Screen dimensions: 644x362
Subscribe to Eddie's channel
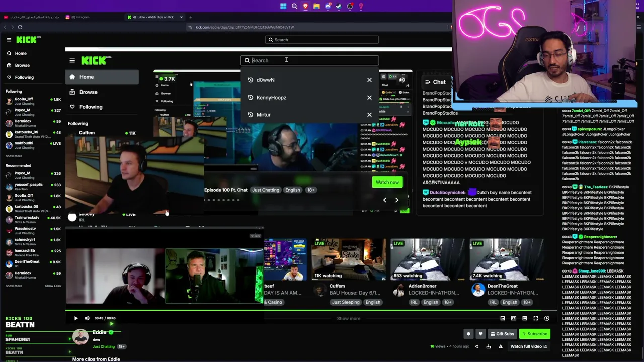tap(534, 334)
